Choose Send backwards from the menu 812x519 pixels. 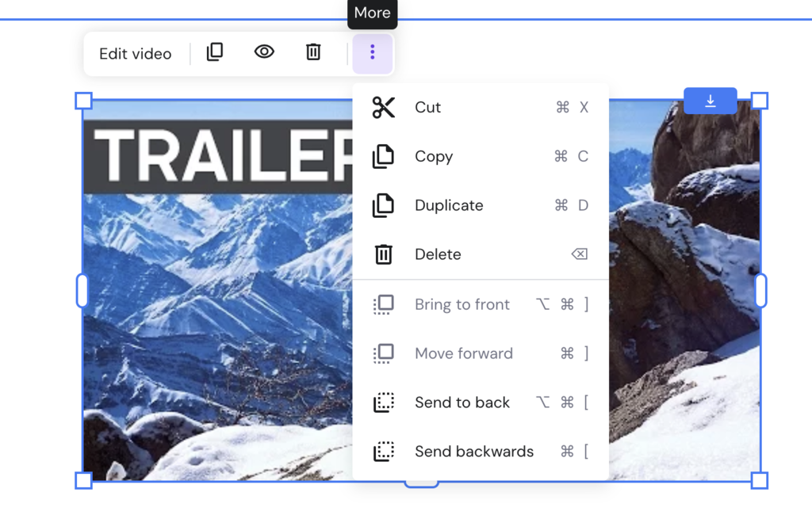473,451
